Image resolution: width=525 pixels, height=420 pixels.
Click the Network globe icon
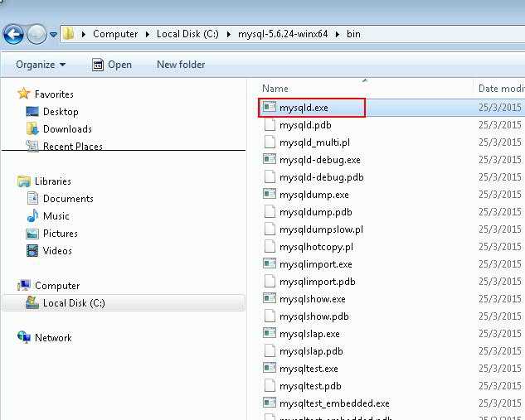[x=24, y=337]
